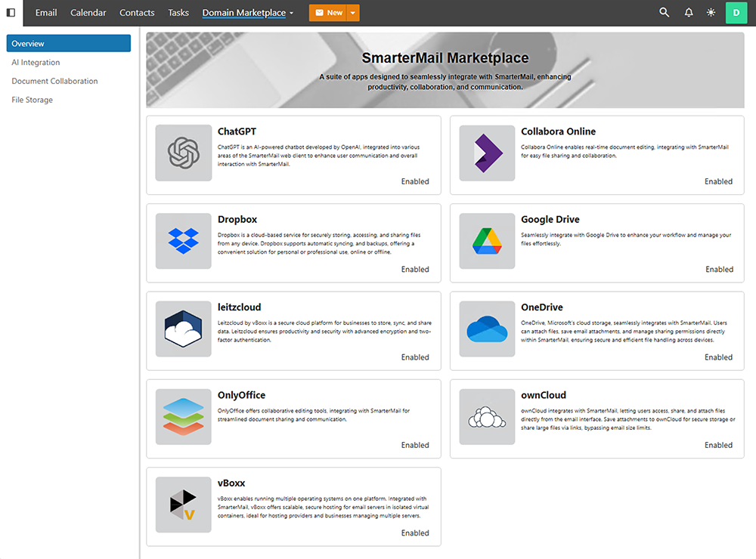Click the ChatGPT logo icon
The image size is (756, 559).
(x=183, y=153)
